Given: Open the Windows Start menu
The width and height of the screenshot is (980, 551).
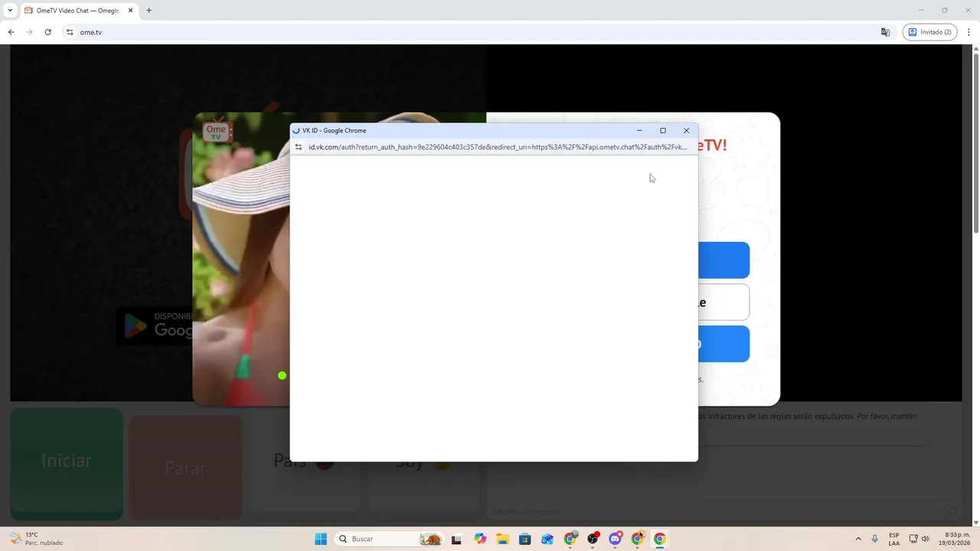Looking at the screenshot, I should tap(321, 539).
